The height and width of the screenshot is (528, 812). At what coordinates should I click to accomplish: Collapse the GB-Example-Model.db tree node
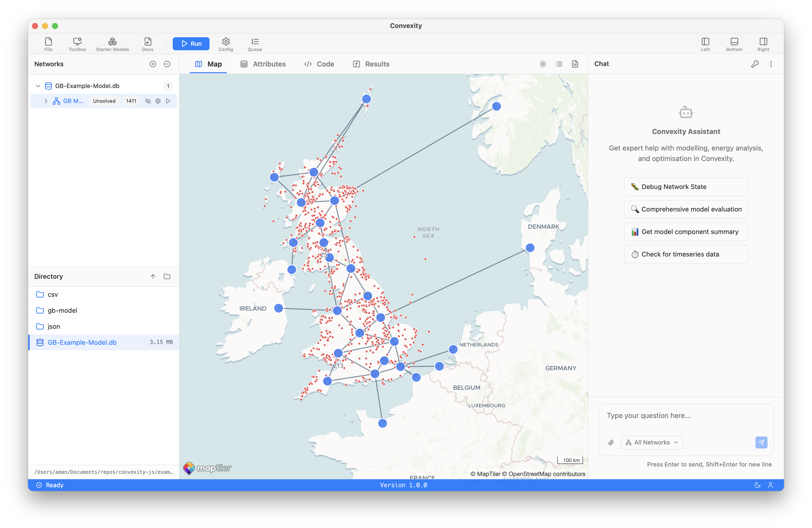[x=38, y=86]
